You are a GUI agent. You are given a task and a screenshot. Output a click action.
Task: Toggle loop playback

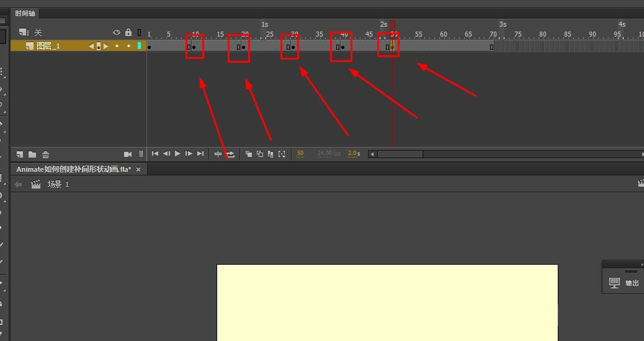(x=230, y=154)
